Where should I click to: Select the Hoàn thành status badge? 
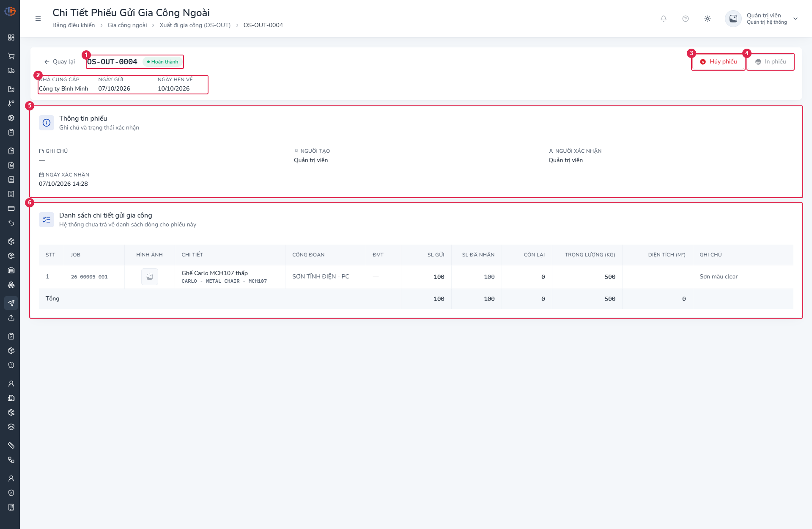163,62
